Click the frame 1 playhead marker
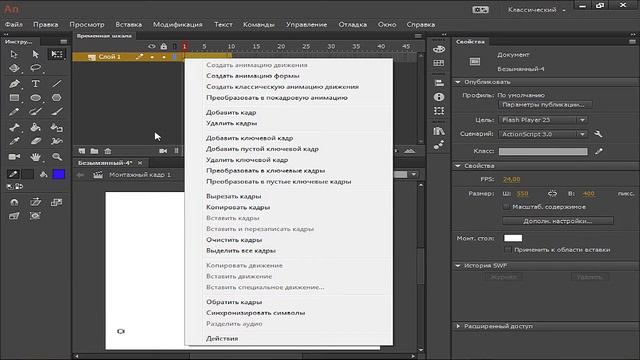 click(185, 47)
